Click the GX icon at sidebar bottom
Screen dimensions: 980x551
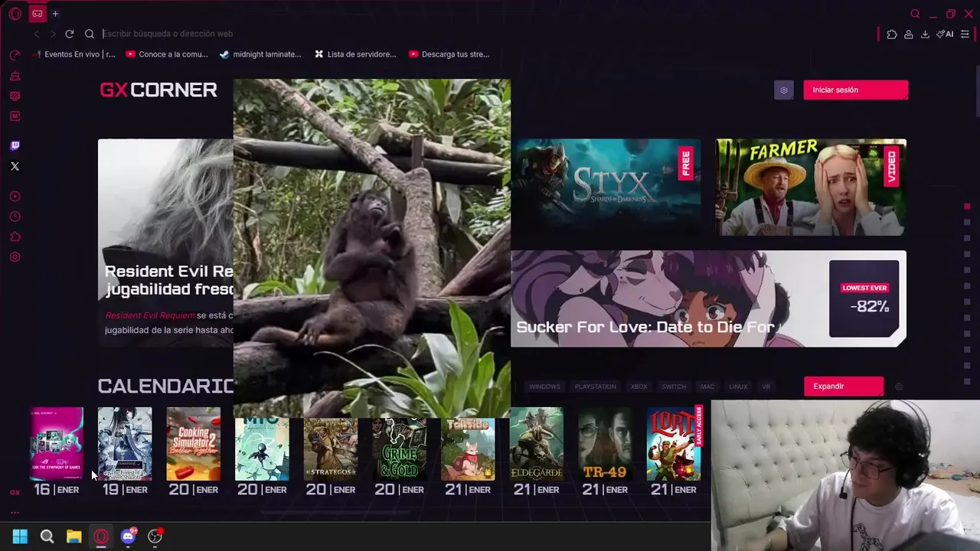point(15,492)
